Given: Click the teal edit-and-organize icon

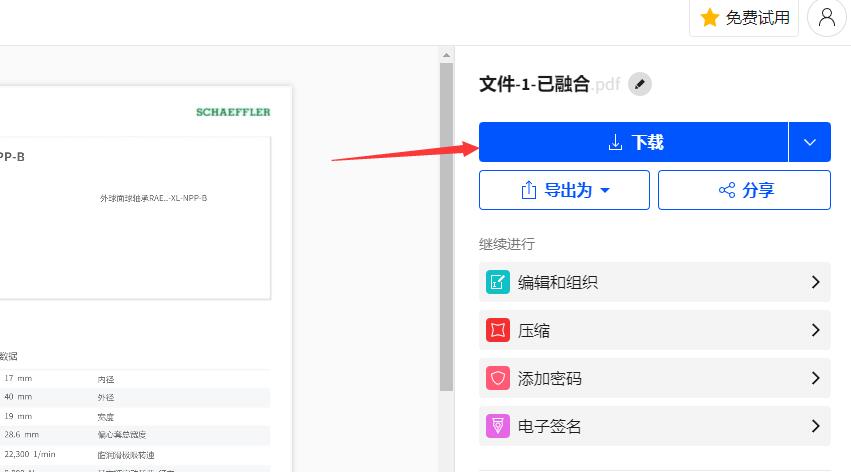Looking at the screenshot, I should (498, 282).
